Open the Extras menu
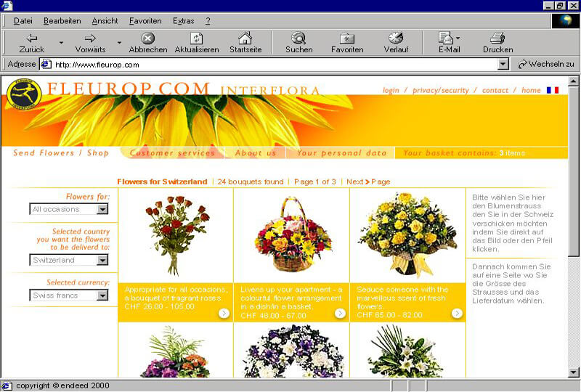581x392 pixels. pos(184,21)
